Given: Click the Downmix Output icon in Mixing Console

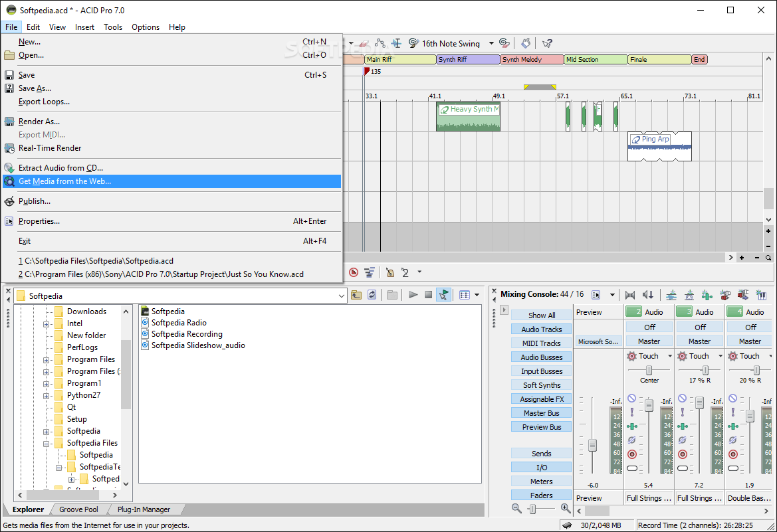Looking at the screenshot, I should tap(630, 296).
